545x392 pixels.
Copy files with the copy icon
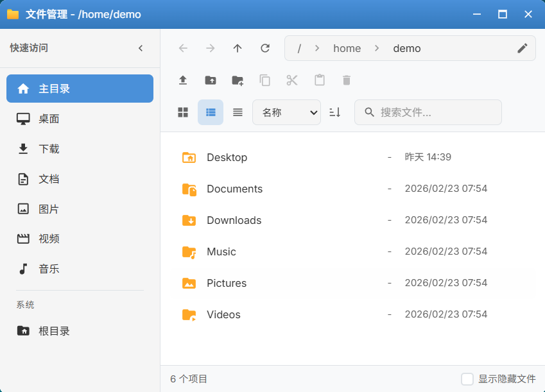(264, 80)
